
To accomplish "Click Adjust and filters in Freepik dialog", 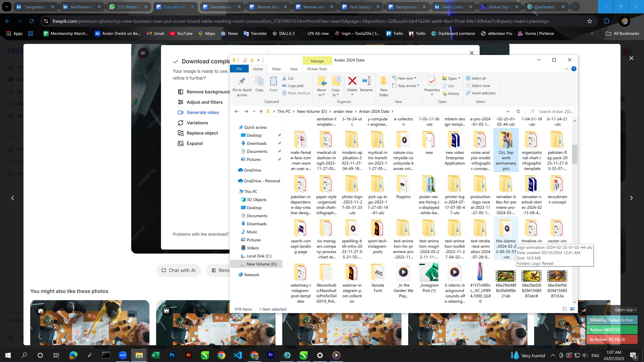I will pyautogui.click(x=200, y=102).
